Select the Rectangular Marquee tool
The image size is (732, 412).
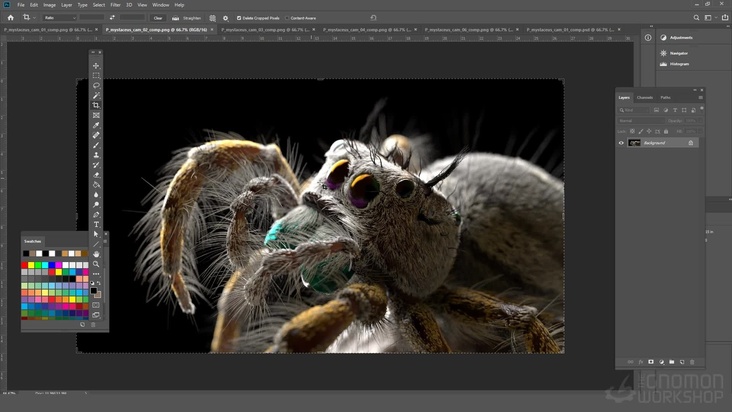96,76
